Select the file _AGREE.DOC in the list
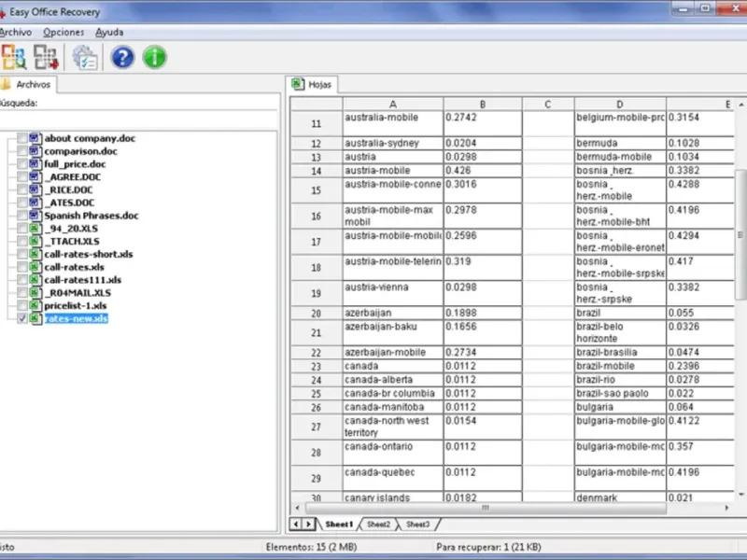 [x=73, y=176]
